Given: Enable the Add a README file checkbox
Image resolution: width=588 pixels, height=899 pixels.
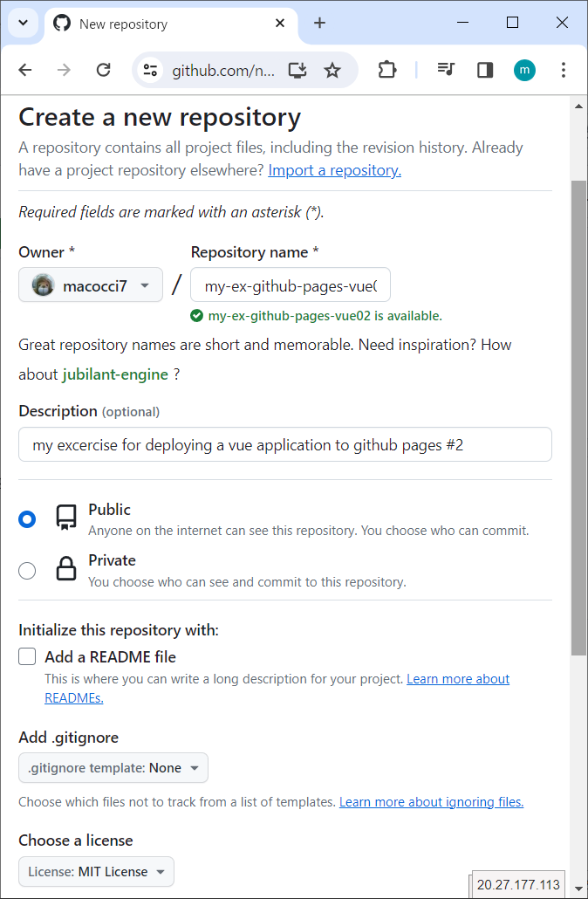Looking at the screenshot, I should 26,656.
